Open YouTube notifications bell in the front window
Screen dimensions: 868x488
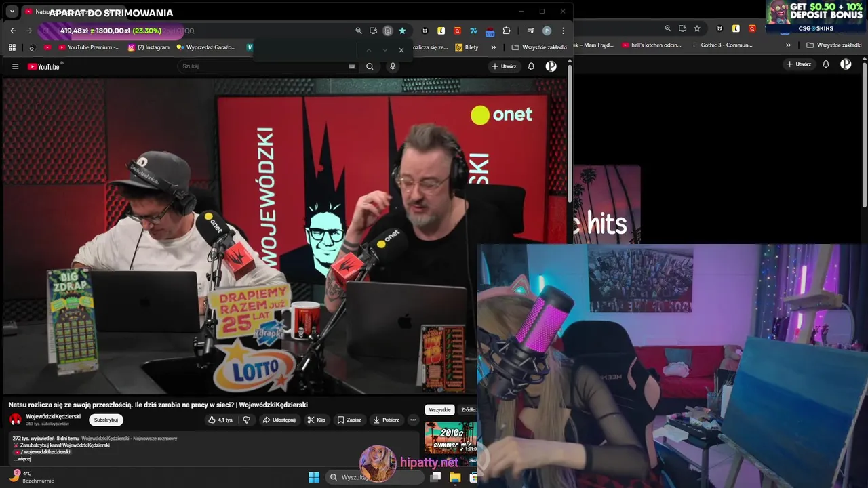point(531,66)
